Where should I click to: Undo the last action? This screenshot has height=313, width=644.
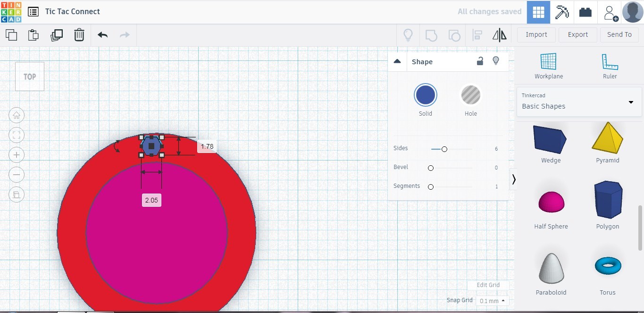pos(102,35)
